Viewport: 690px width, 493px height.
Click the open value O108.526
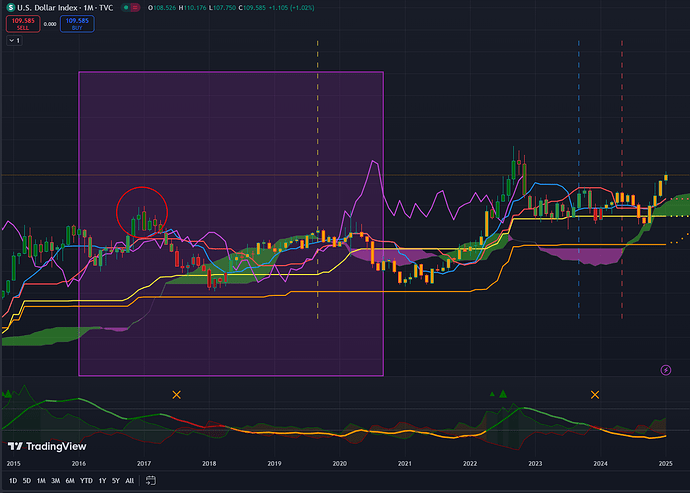point(162,7)
